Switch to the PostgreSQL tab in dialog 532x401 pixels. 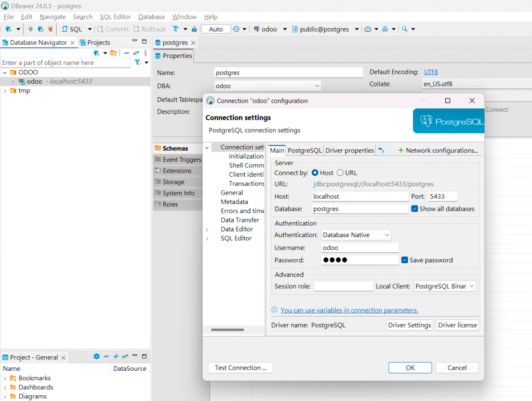point(304,150)
